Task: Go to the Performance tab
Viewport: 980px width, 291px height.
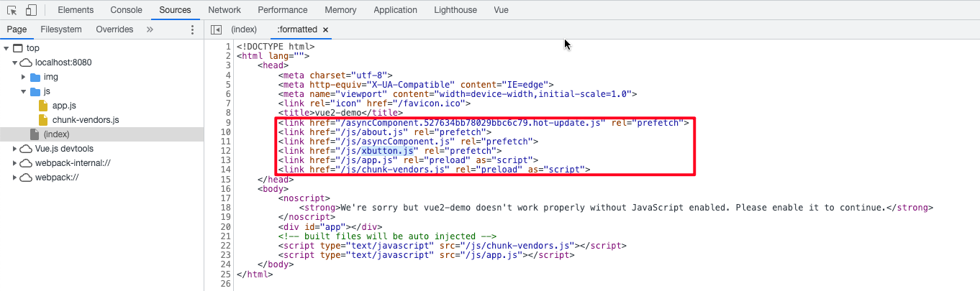Action: (x=283, y=10)
